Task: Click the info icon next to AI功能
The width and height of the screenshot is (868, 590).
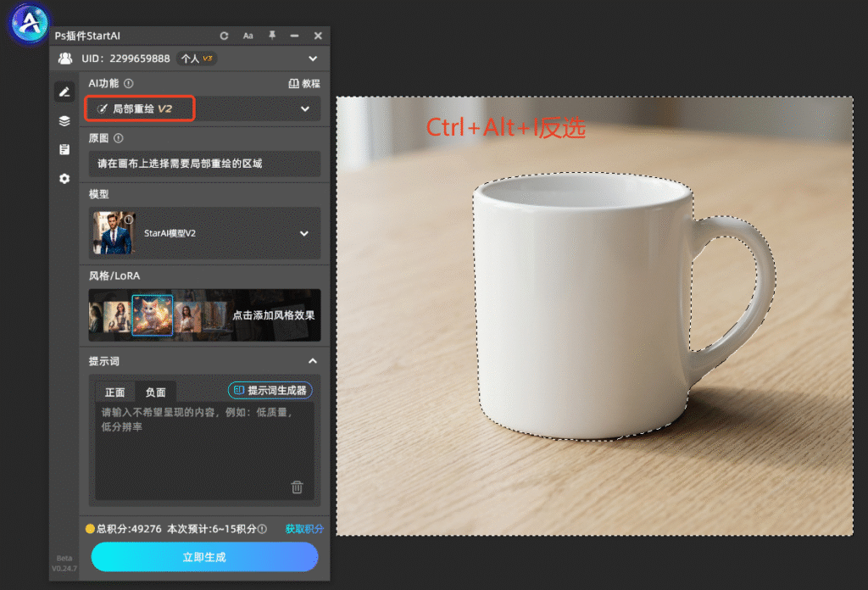Action: [x=129, y=84]
